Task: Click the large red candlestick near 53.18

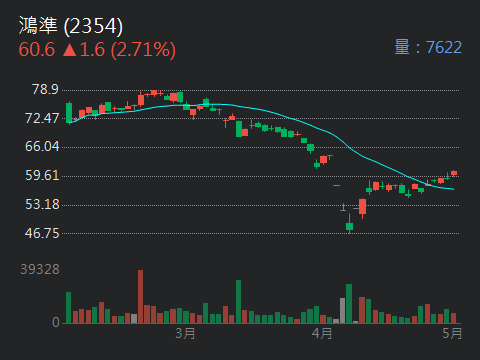Action: [362, 208]
